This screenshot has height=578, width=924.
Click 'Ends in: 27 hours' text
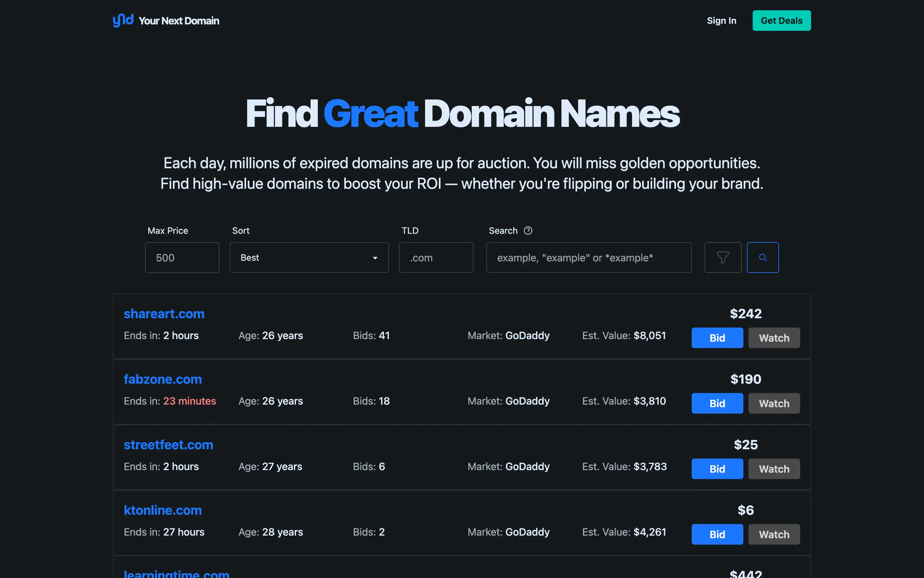pyautogui.click(x=164, y=532)
